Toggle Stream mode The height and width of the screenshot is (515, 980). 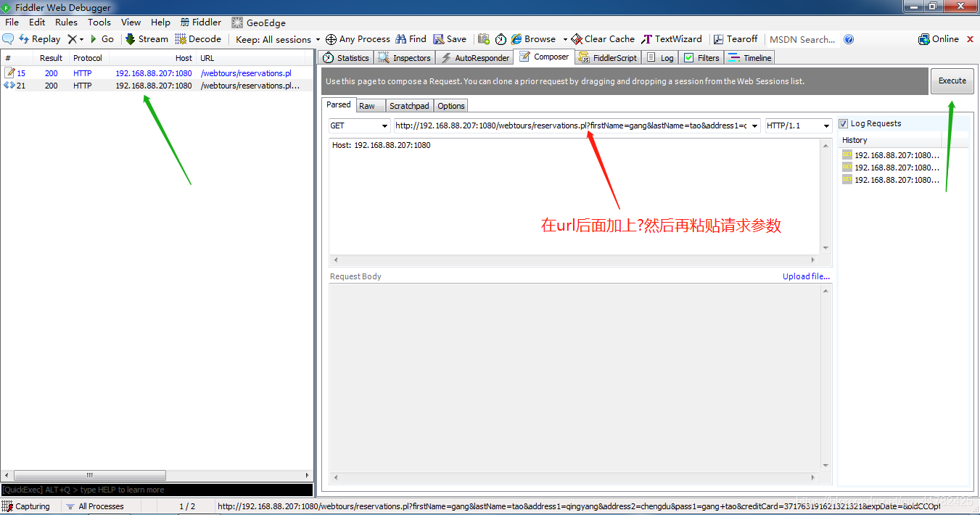click(147, 39)
